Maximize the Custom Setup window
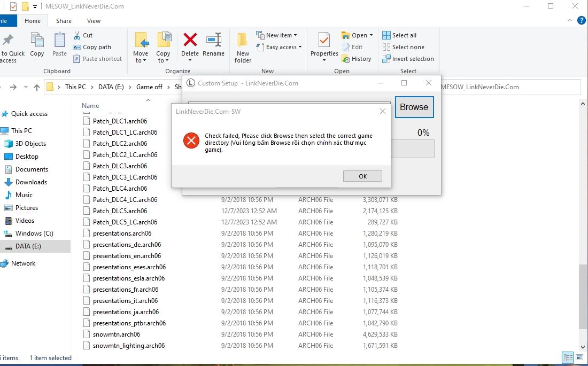Image resolution: width=588 pixels, height=366 pixels. 404,83
